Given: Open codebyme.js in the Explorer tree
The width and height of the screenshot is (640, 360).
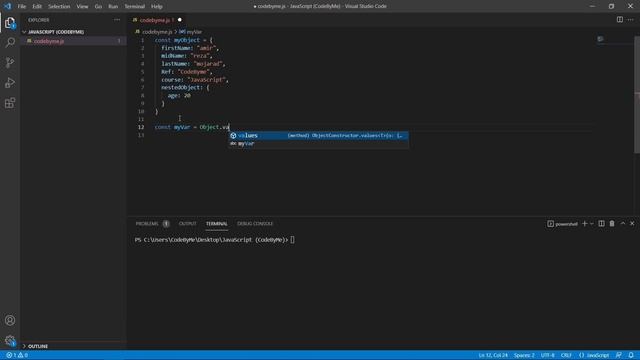Looking at the screenshot, I should (x=73, y=41).
